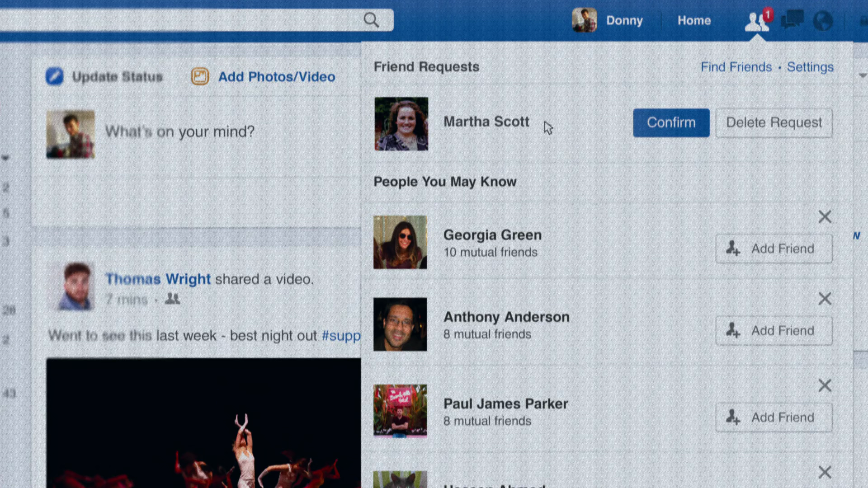Click the 7 mins post timestamp

click(127, 300)
